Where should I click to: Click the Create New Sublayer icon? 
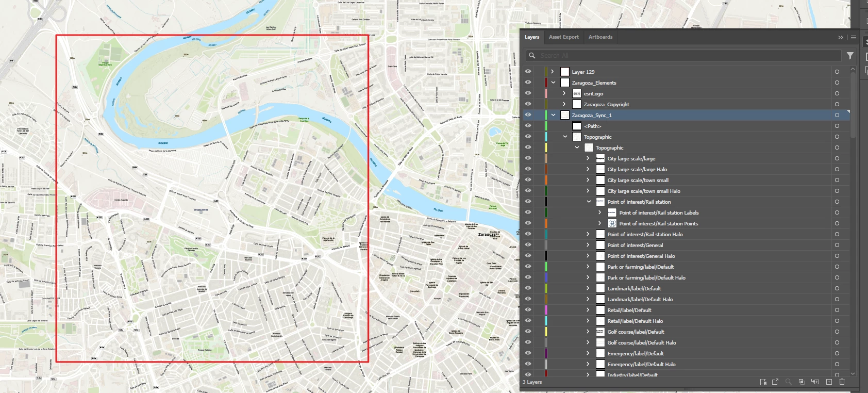(815, 382)
